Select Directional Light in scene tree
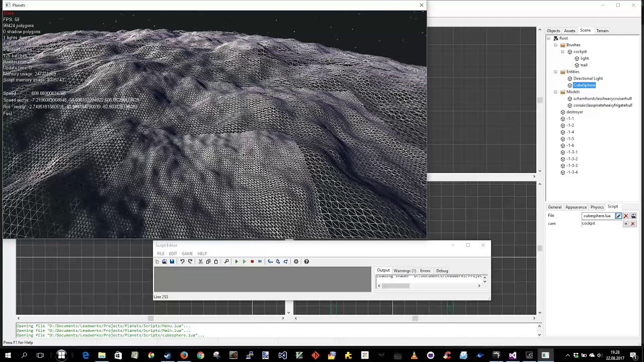Image resolution: width=644 pixels, height=362 pixels. (x=588, y=78)
